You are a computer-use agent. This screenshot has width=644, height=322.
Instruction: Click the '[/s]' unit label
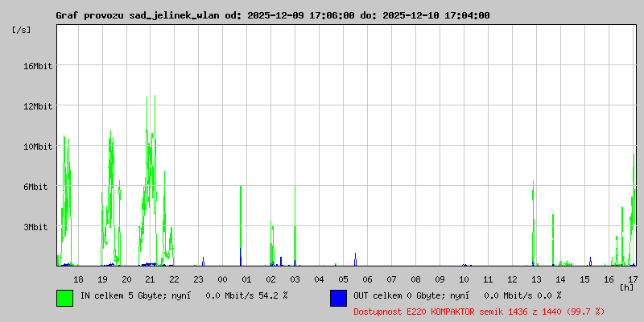click(x=22, y=30)
